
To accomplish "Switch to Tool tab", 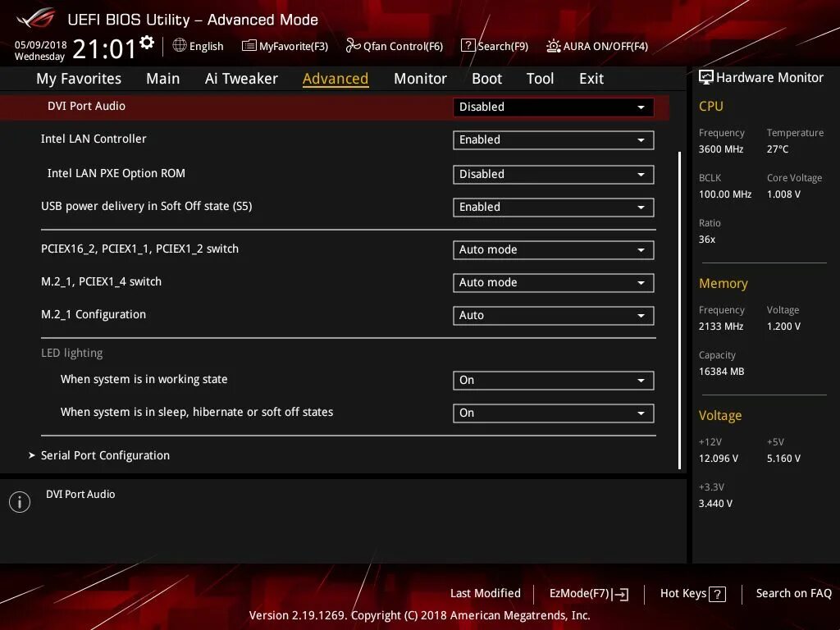I will coord(540,79).
